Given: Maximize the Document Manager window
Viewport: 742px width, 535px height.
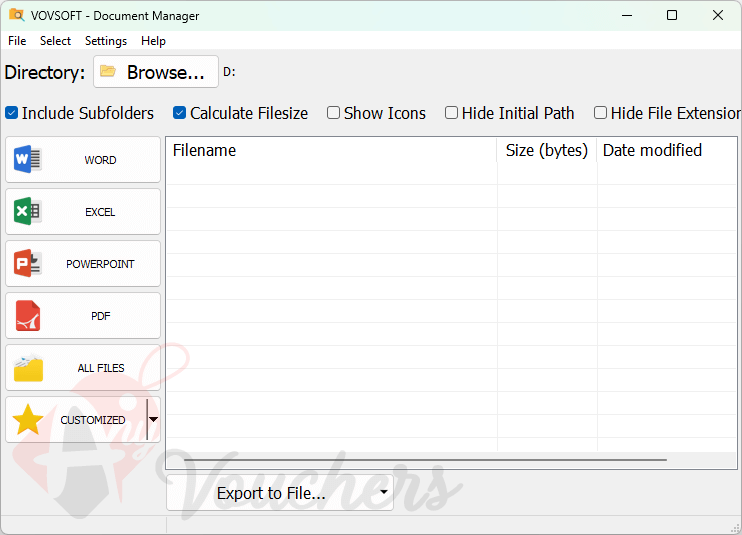Looking at the screenshot, I should pos(671,15).
